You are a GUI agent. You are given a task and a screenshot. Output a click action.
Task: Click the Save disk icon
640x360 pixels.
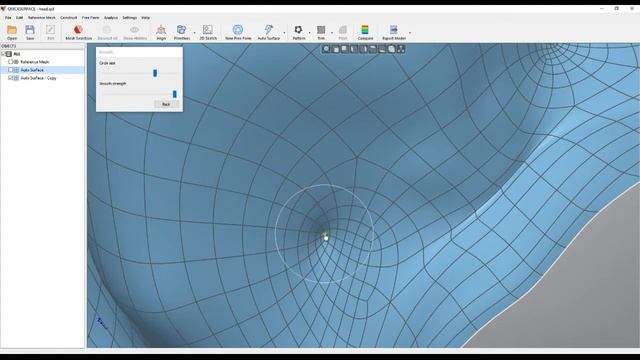tap(30, 30)
